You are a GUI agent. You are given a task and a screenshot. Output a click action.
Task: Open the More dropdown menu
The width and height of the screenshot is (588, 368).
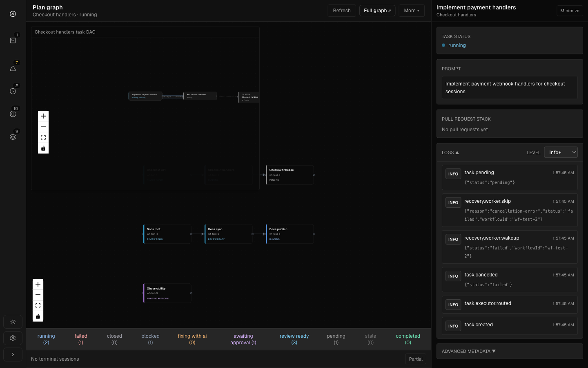click(x=412, y=11)
